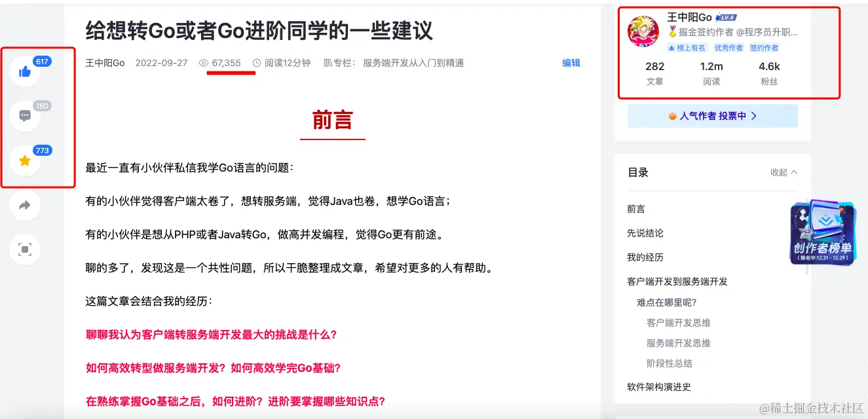Open 人气作者 投票中 banner

713,116
